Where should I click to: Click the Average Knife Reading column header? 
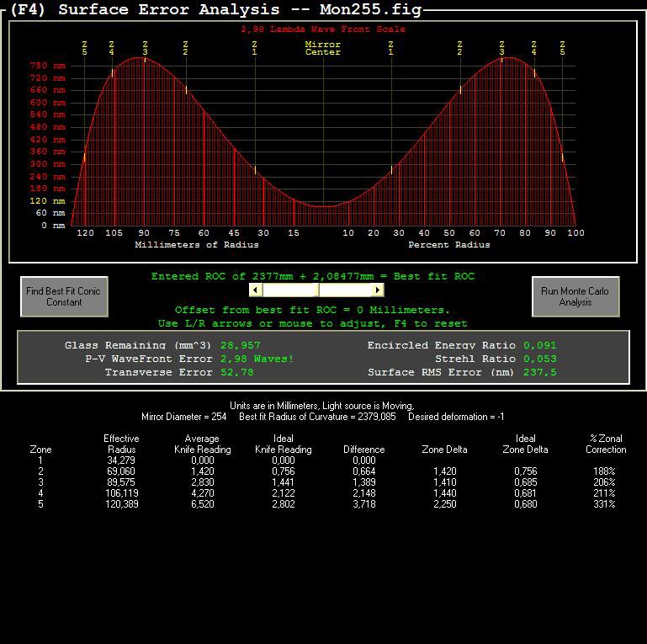202,444
